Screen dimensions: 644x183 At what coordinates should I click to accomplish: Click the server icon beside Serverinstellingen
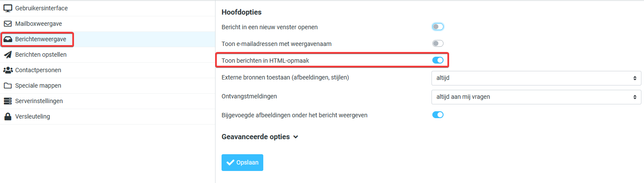(x=7, y=101)
